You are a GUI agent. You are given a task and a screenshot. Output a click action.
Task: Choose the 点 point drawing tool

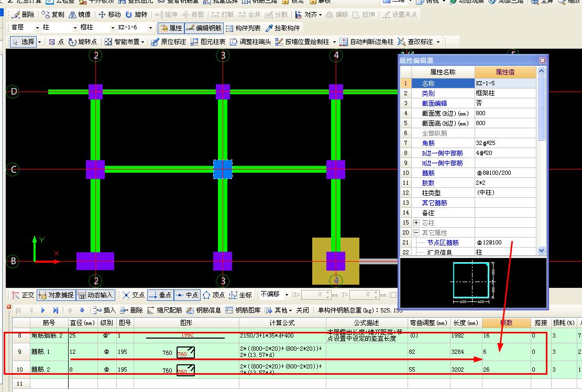click(x=57, y=41)
